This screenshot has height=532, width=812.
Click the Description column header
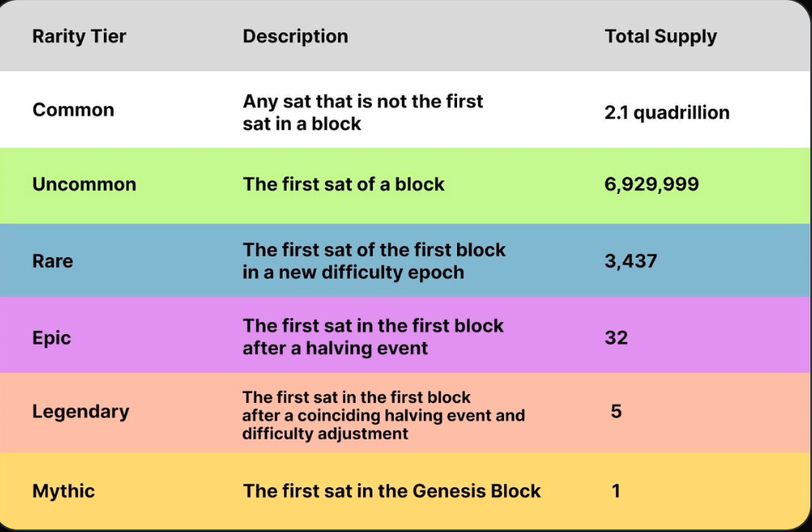click(x=295, y=36)
